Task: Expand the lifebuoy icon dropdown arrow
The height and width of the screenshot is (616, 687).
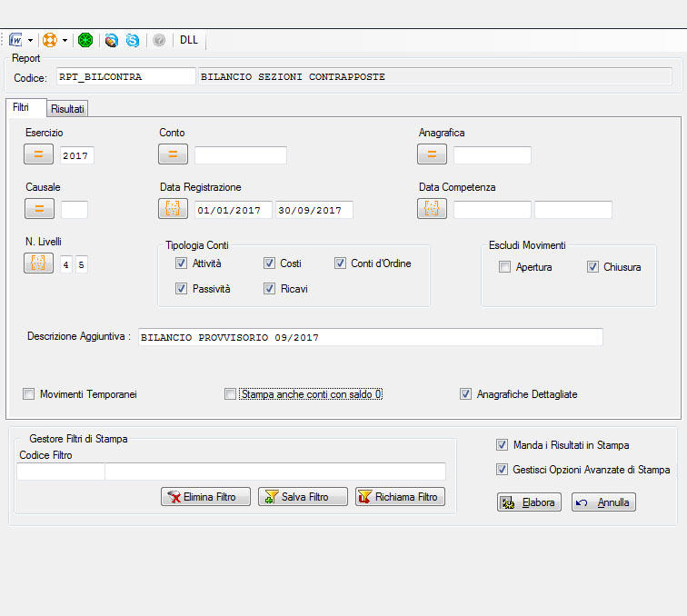Action: [65, 40]
